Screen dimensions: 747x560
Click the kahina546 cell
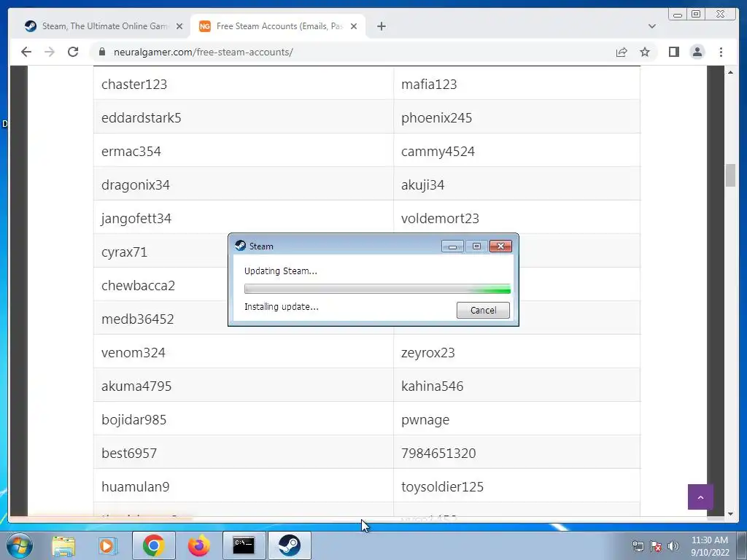pos(517,385)
